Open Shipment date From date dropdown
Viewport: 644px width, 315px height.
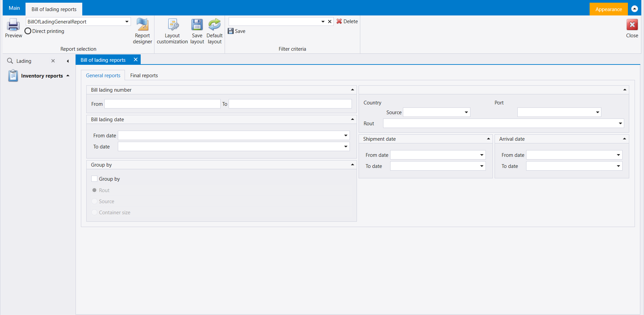pyautogui.click(x=482, y=155)
